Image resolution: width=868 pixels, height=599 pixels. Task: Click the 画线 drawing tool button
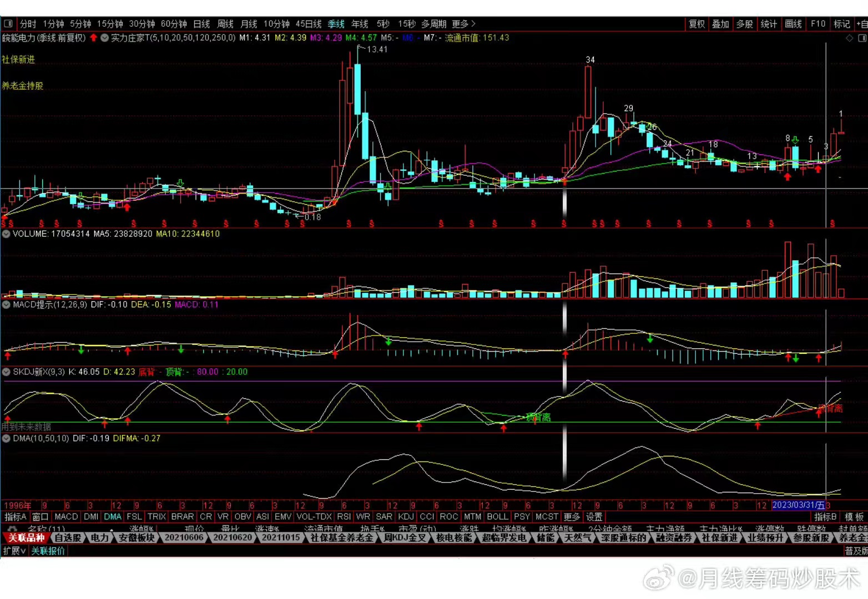[793, 24]
